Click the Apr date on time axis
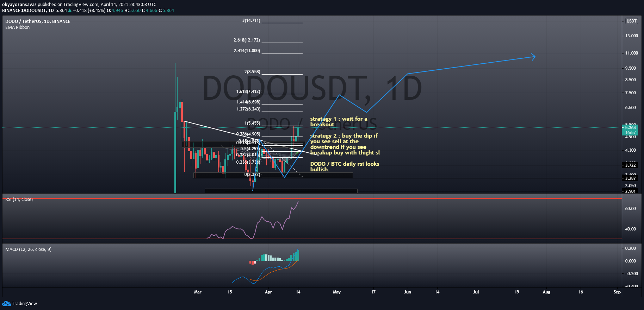644x310 pixels. [x=268, y=292]
